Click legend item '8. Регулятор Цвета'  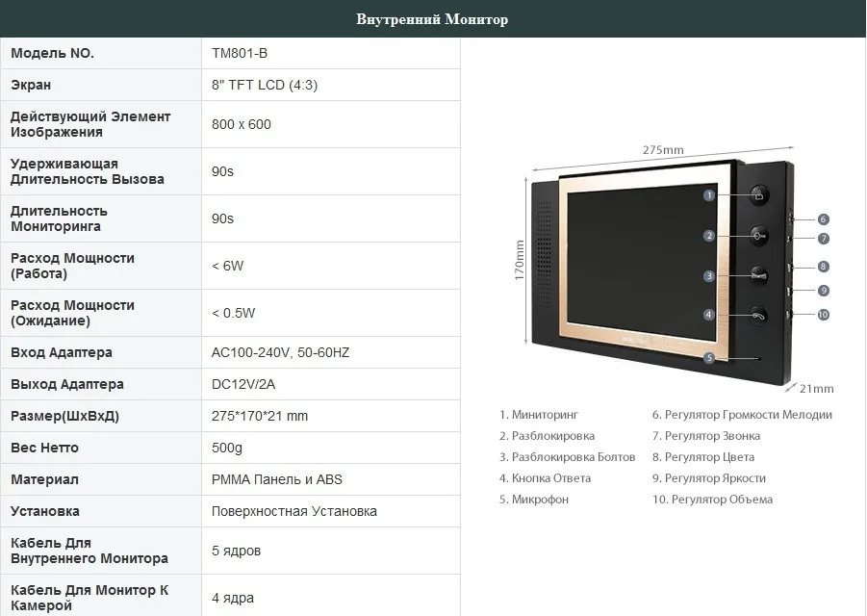click(x=702, y=457)
